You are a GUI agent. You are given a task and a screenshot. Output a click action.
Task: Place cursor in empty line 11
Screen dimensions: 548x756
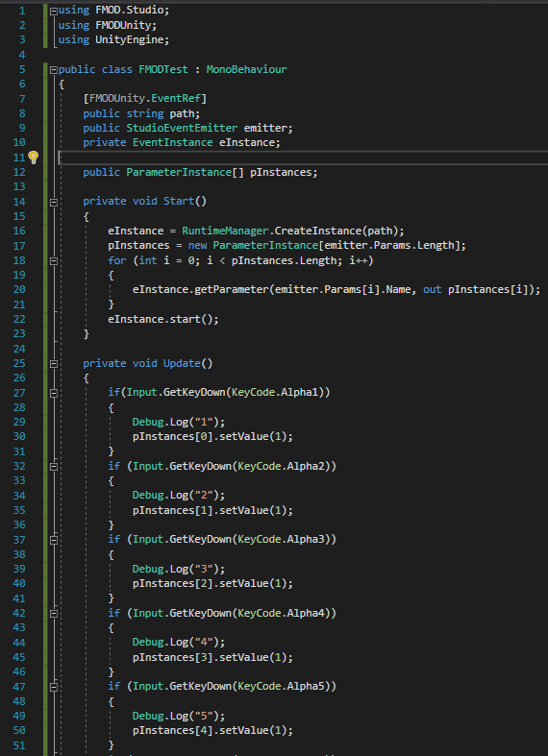(x=303, y=158)
